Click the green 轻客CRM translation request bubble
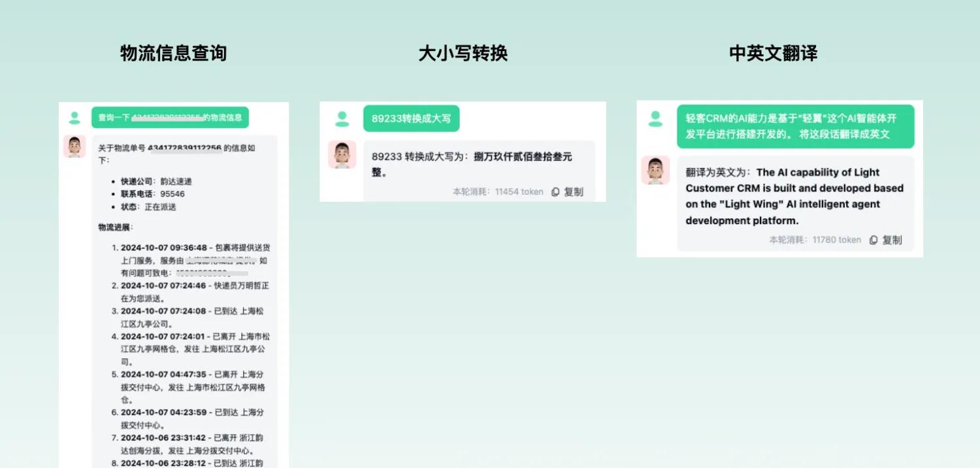Screen dimensions: 980x468 click(795, 126)
